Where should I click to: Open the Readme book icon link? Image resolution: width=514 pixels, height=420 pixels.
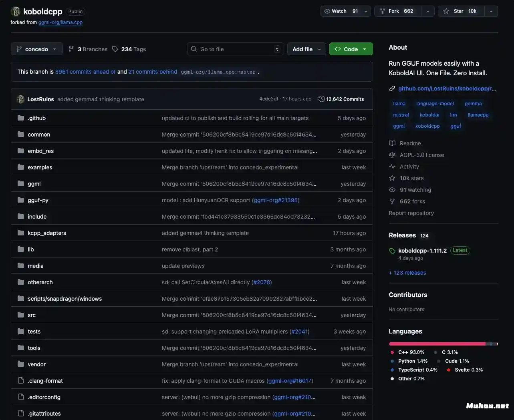pos(392,143)
